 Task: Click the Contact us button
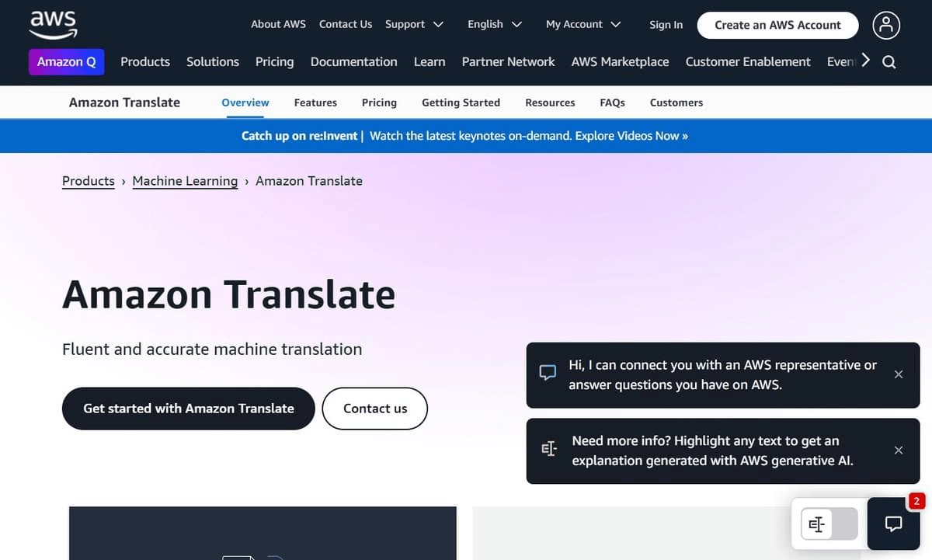click(x=375, y=409)
